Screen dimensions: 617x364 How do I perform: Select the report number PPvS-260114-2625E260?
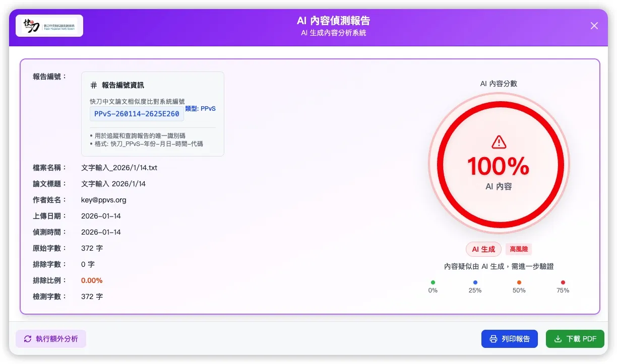pos(137,113)
